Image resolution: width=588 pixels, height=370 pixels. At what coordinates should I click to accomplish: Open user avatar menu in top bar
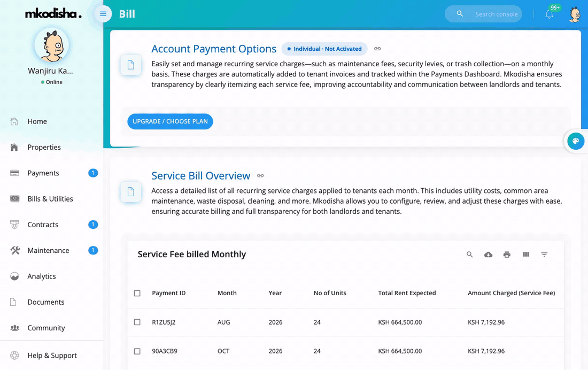click(x=575, y=14)
